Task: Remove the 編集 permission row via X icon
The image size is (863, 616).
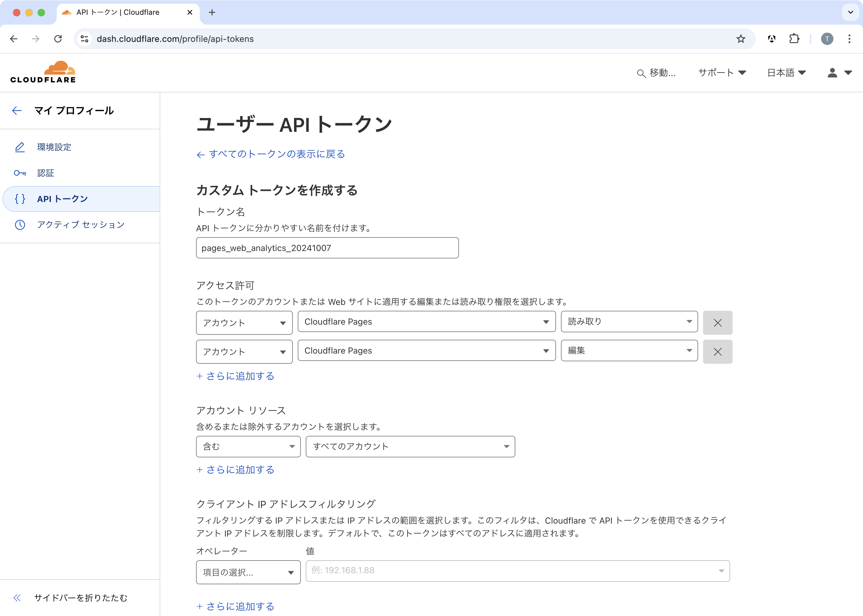Action: [717, 352]
